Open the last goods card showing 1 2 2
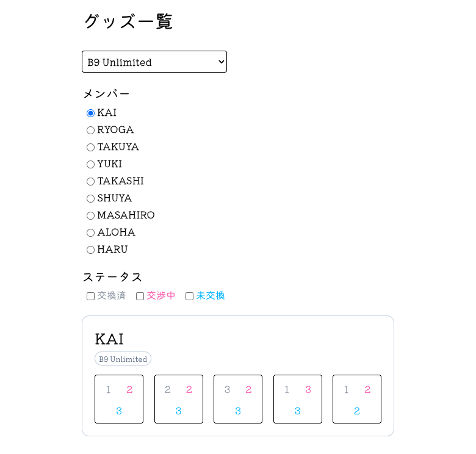Screen dimensions: 476x454 (357, 399)
